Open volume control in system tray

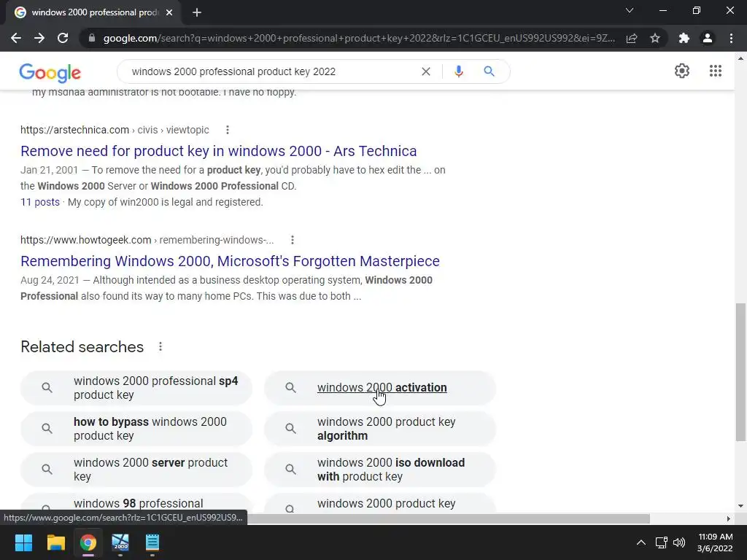coord(679,542)
